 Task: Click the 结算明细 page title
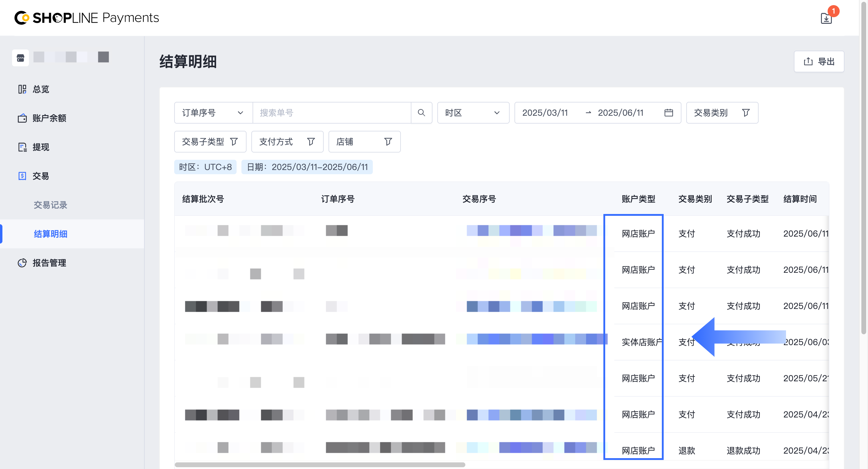pos(188,62)
